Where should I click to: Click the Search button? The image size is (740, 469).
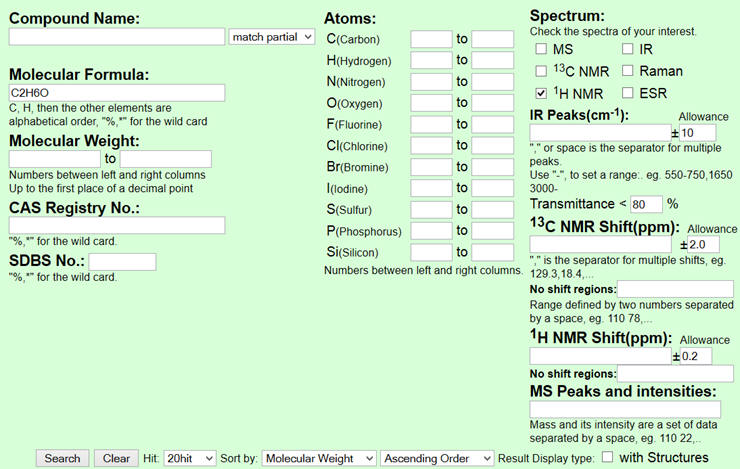tap(62, 458)
